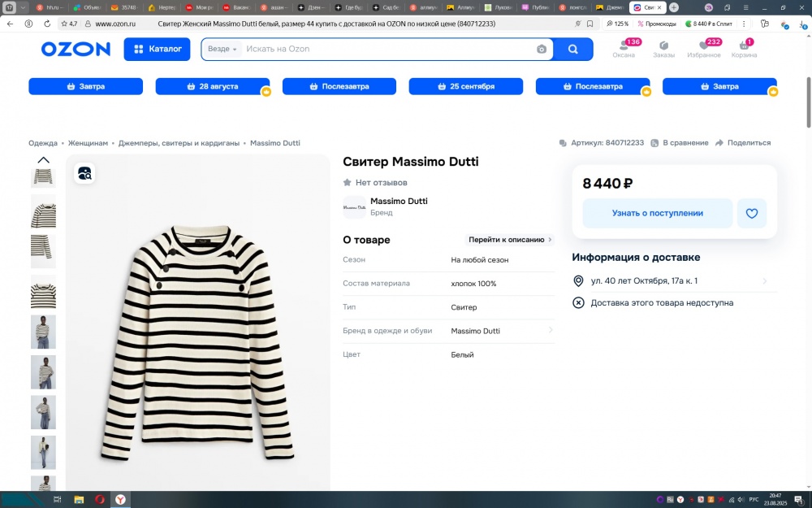Viewport: 812px width, 508px height.
Task: Click Поделиться share button
Action: click(743, 142)
